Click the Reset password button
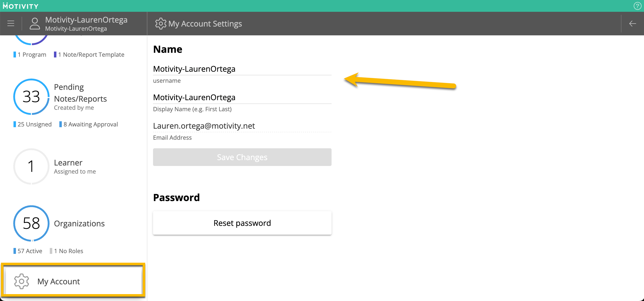This screenshot has height=301, width=644. pos(242,223)
